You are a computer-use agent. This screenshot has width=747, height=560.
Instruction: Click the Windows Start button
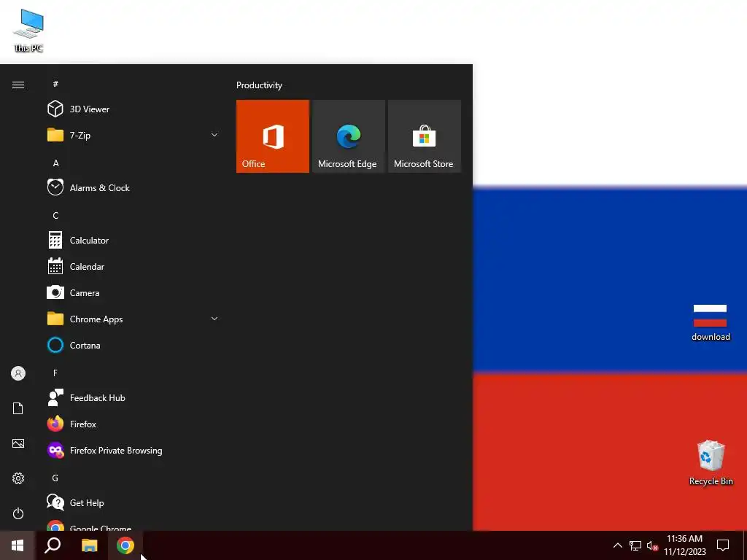coord(18,545)
